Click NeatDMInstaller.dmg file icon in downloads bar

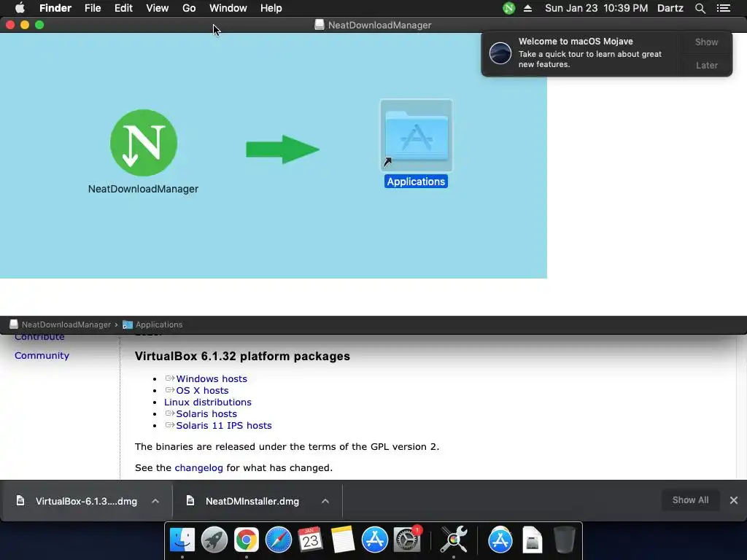click(x=190, y=500)
